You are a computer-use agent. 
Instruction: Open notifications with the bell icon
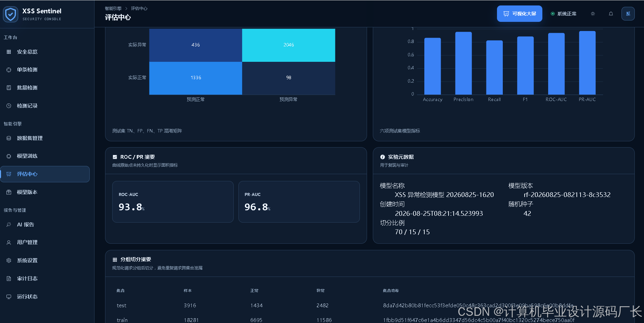tap(611, 14)
